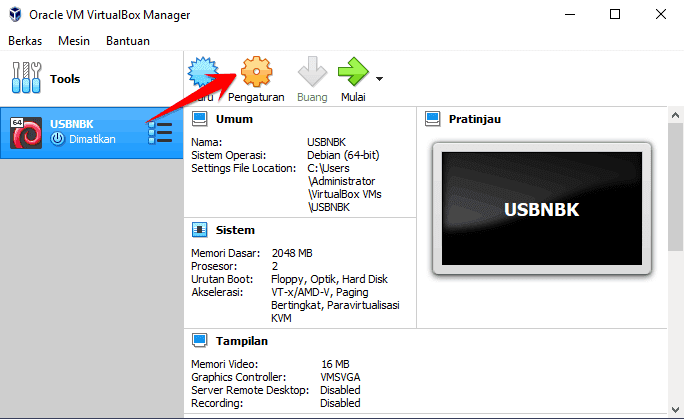Click the scrollbar down arrow
Viewport: 684px width, 419px height.
point(675,410)
